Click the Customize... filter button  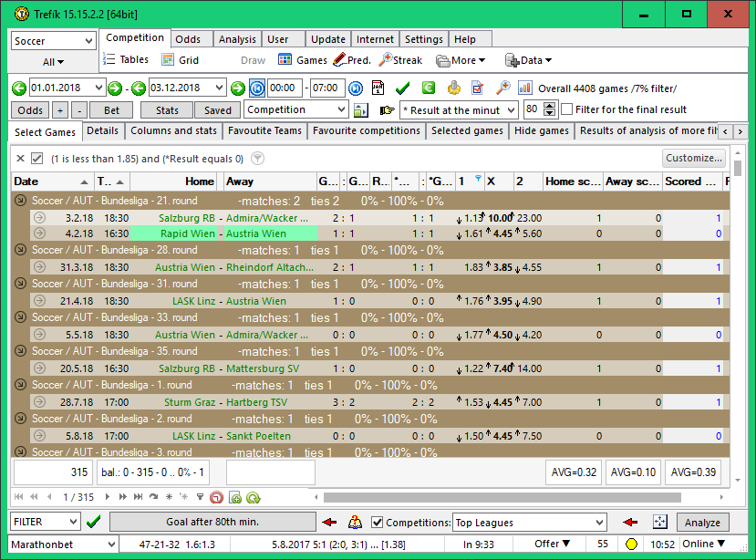[694, 158]
